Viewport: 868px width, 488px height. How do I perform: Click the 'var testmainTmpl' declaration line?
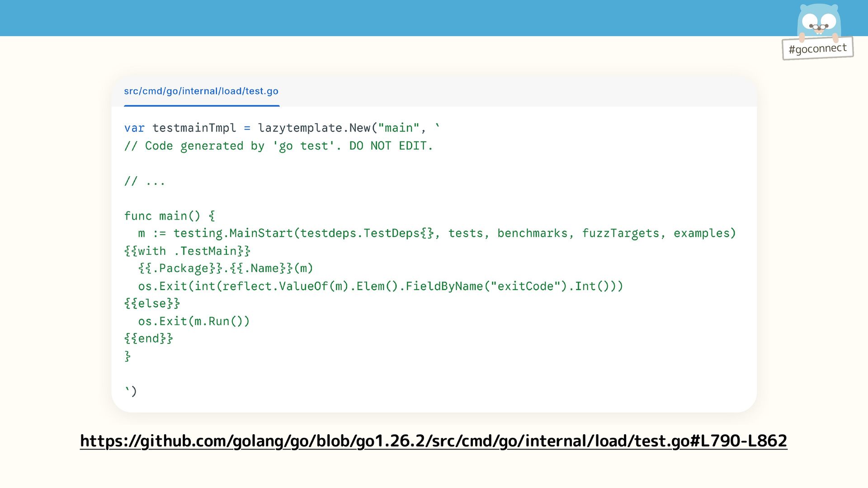pos(180,128)
